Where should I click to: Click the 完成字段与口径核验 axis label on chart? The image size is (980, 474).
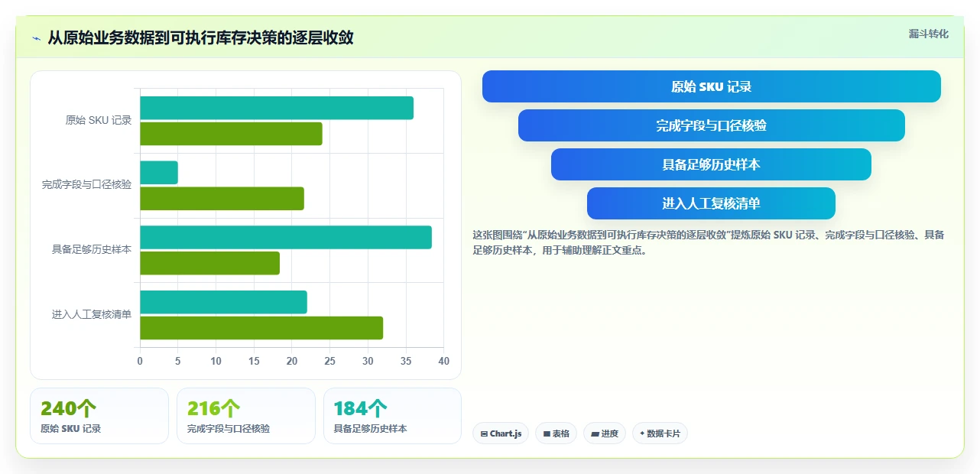(x=86, y=185)
